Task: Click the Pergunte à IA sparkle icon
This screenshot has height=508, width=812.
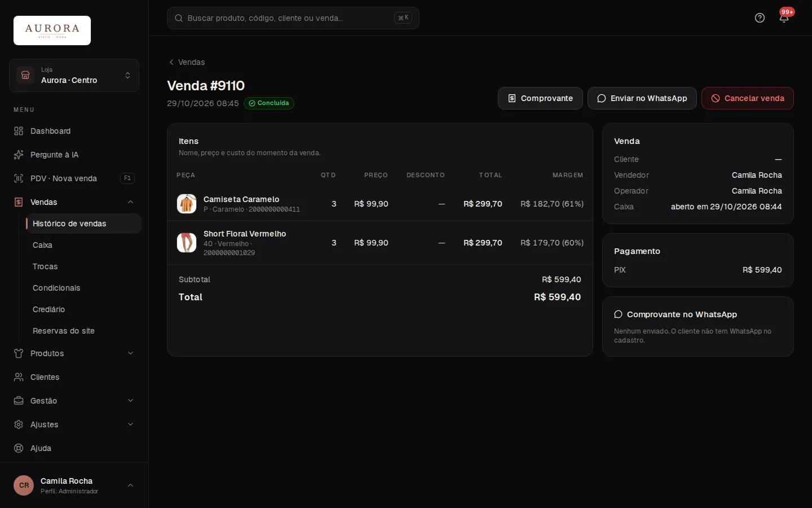Action: click(19, 155)
